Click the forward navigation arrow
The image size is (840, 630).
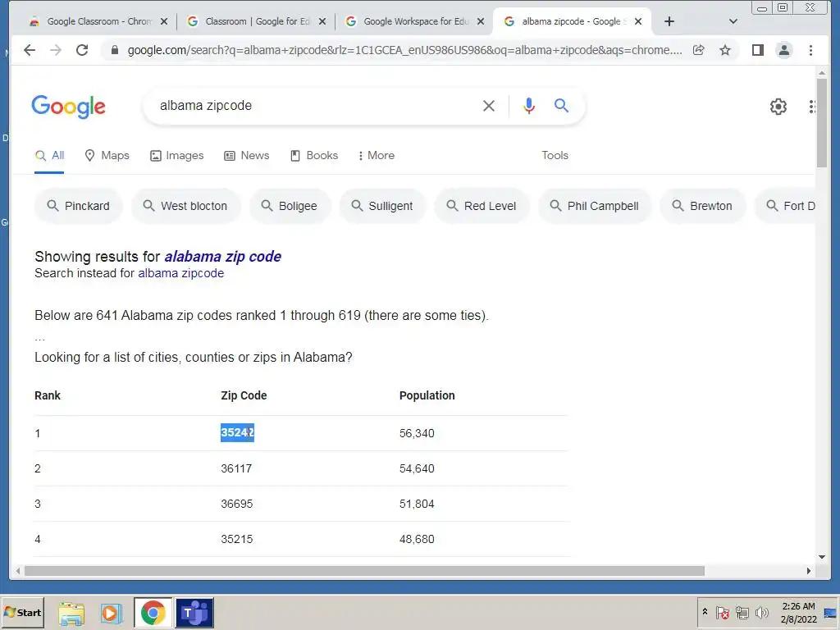click(x=56, y=50)
